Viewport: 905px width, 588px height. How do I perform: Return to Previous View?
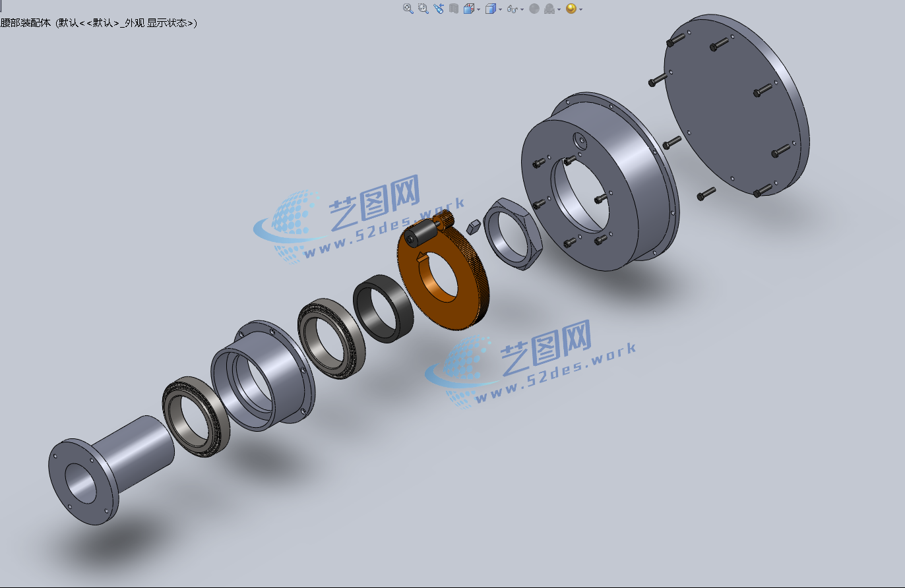click(439, 9)
